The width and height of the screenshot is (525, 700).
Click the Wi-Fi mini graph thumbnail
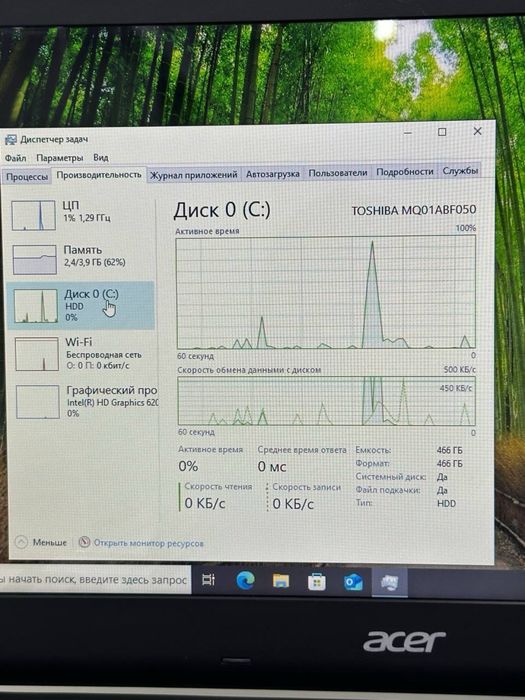[x=37, y=354]
